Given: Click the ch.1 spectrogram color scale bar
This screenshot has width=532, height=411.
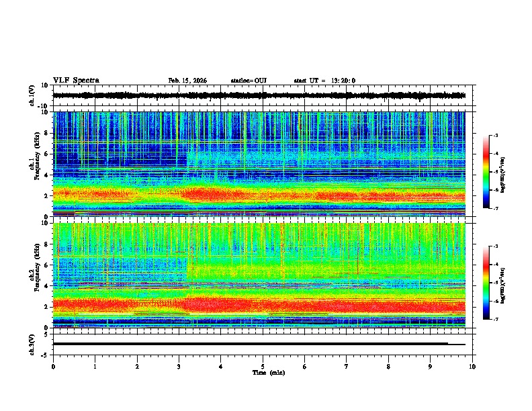Looking at the screenshot, I should click(486, 172).
